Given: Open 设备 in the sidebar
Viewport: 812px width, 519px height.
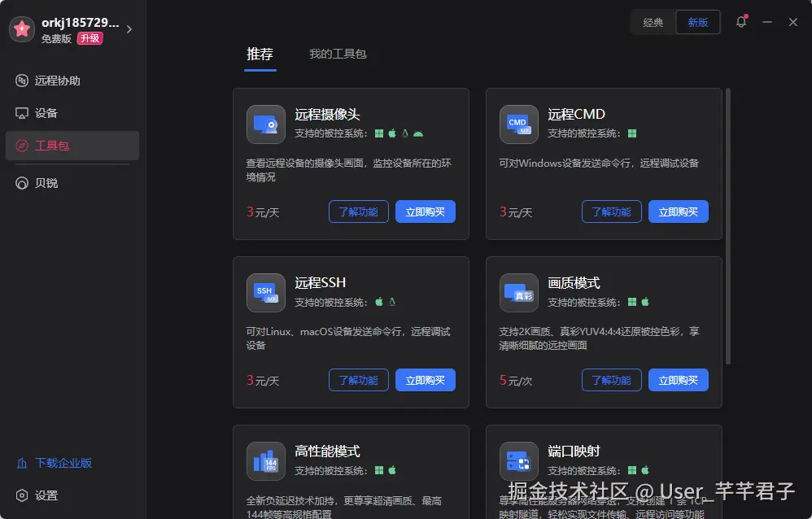Looking at the screenshot, I should pos(72,113).
